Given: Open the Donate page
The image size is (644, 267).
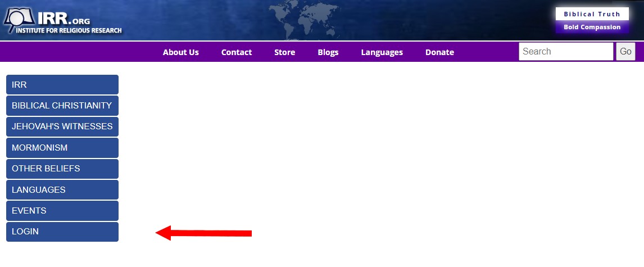Looking at the screenshot, I should point(439,52).
